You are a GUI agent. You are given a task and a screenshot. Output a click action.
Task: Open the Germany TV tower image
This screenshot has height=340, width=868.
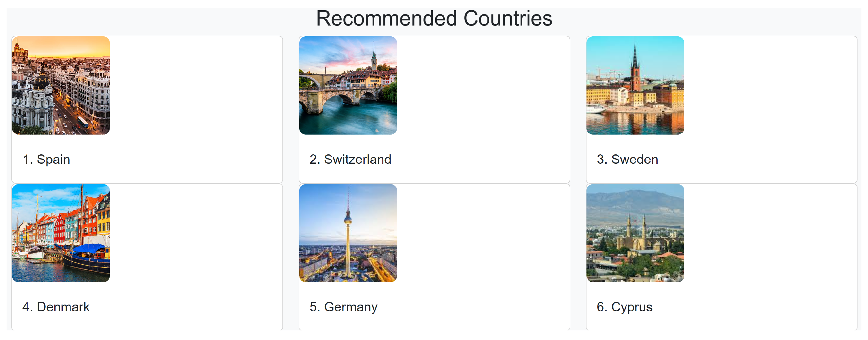point(348,233)
